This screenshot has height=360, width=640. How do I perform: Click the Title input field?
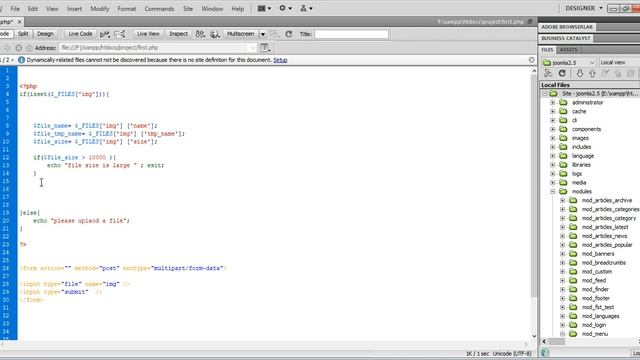pos(351,34)
